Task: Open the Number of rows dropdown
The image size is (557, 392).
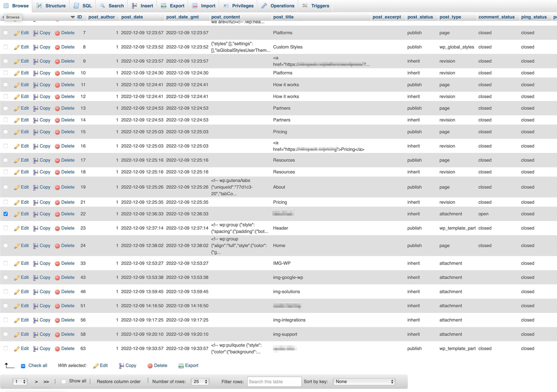Action: 200,382
